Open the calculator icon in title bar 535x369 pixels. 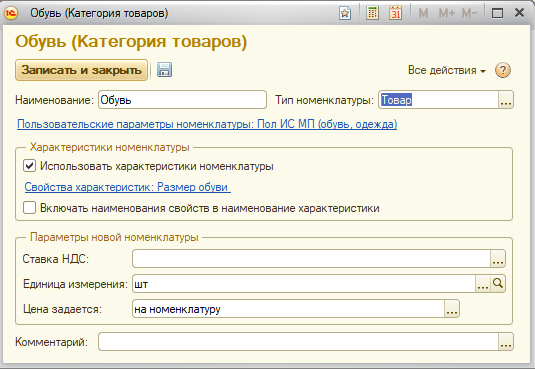pos(372,13)
